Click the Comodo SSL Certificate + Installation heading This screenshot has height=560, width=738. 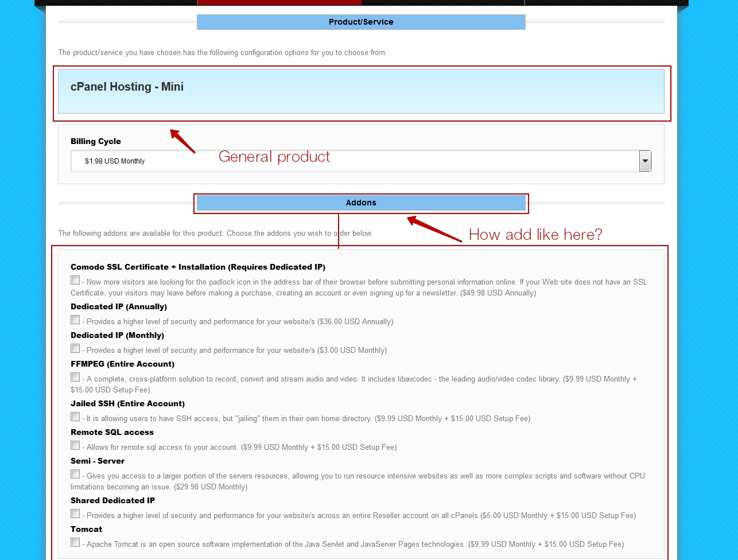point(198,267)
